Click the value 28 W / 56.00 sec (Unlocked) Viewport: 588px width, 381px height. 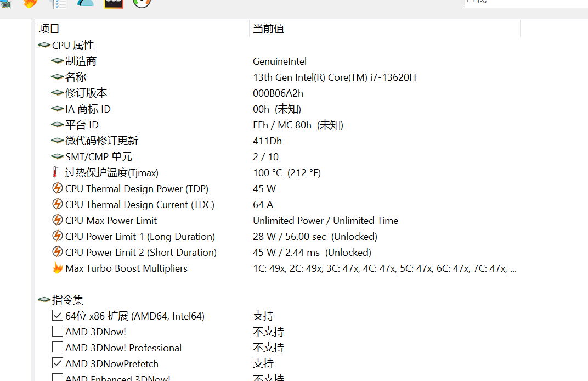[315, 237]
